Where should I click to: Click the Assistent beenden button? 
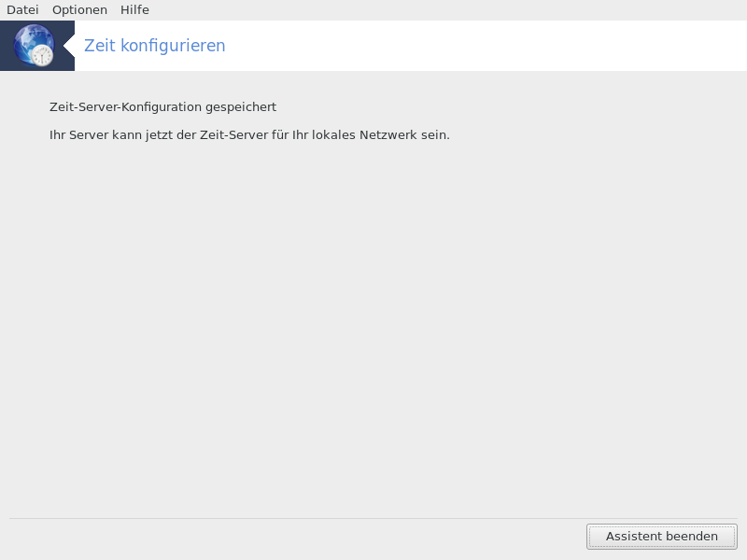click(x=662, y=537)
